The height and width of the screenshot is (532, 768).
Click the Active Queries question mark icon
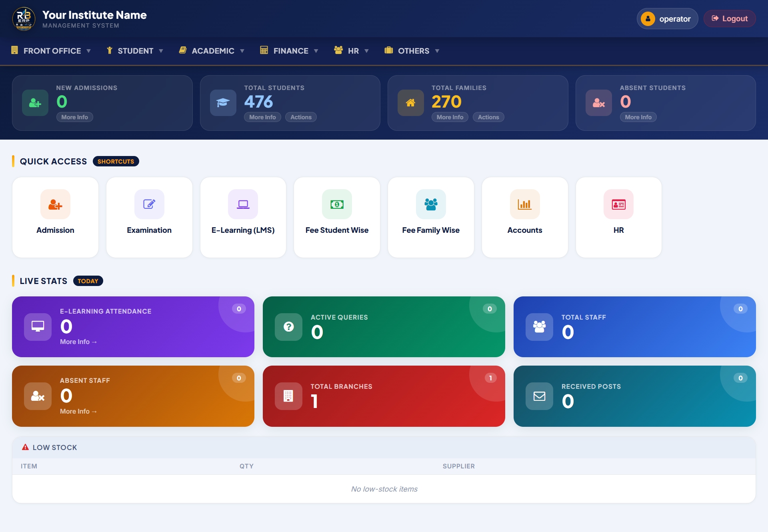(289, 327)
